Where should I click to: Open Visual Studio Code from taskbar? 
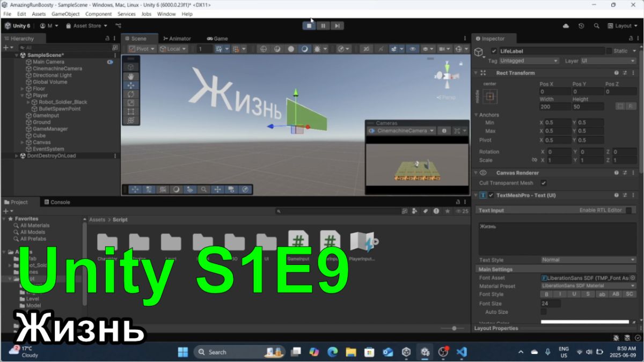tap(461, 352)
